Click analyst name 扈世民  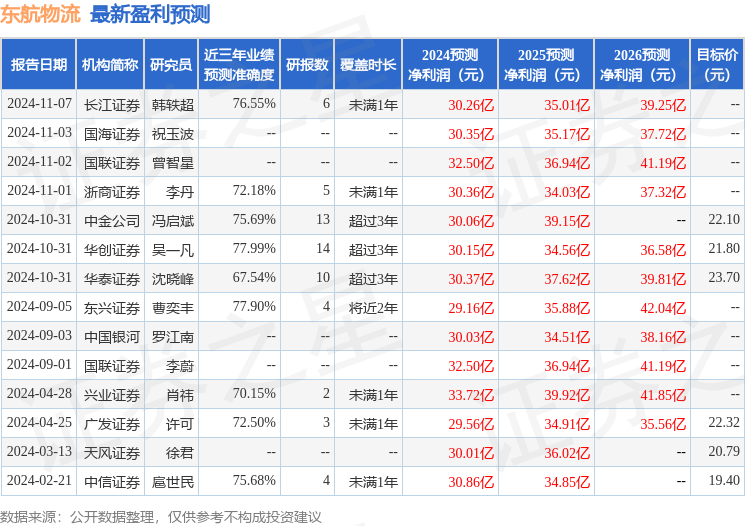click(173, 482)
